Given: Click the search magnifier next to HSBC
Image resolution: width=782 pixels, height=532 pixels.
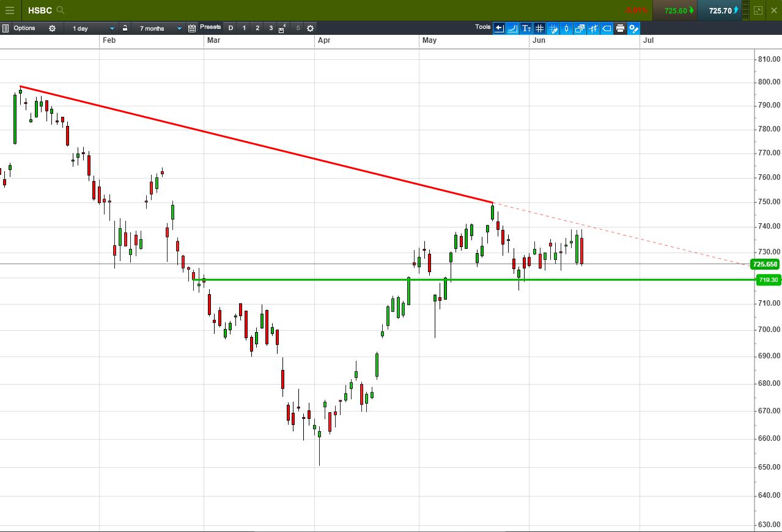Looking at the screenshot, I should 60,10.
